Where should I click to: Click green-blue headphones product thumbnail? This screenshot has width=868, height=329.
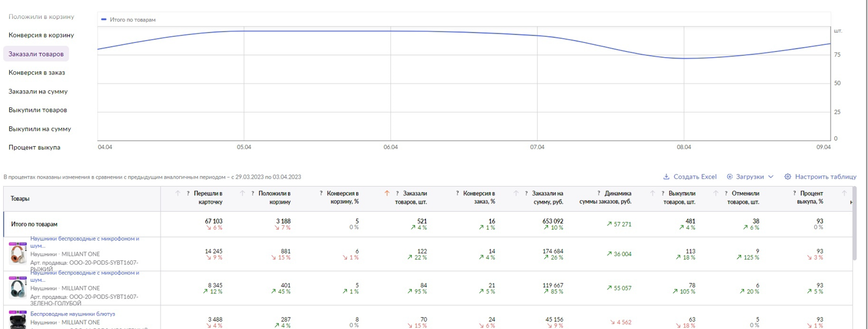pyautogui.click(x=18, y=288)
